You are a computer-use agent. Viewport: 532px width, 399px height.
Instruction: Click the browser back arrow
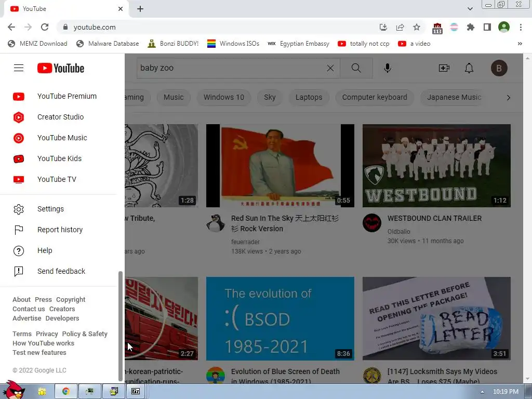click(x=11, y=27)
